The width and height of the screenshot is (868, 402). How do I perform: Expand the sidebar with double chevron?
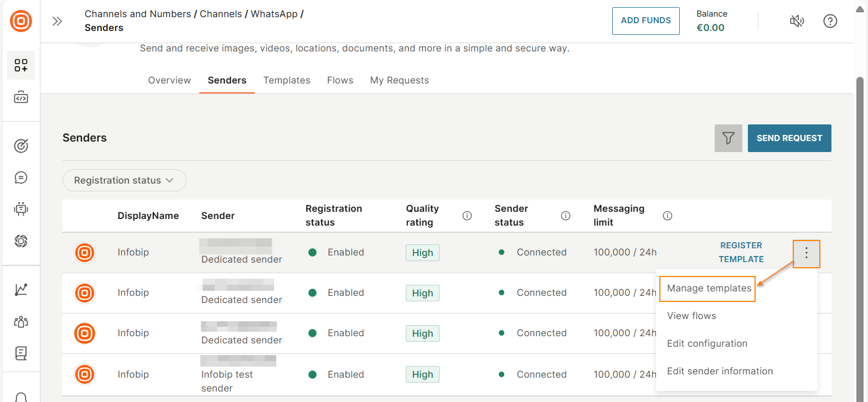57,22
